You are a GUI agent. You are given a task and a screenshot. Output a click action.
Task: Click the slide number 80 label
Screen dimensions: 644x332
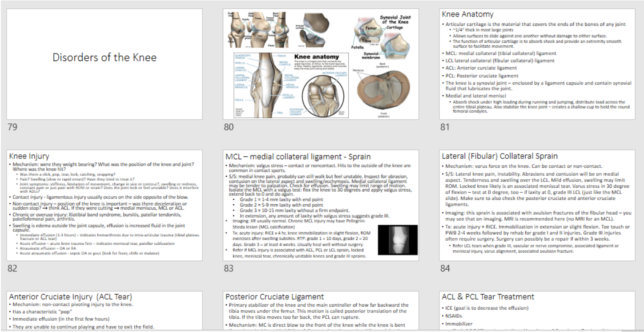click(229, 127)
